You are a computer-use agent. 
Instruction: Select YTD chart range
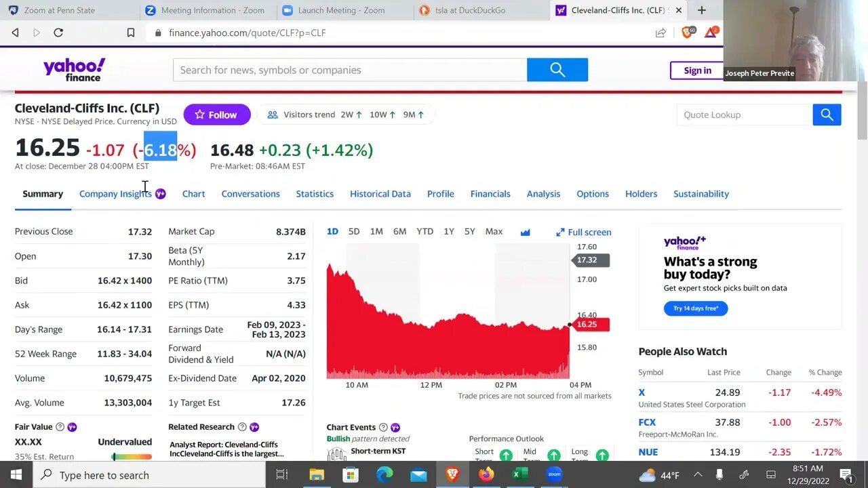tap(425, 232)
